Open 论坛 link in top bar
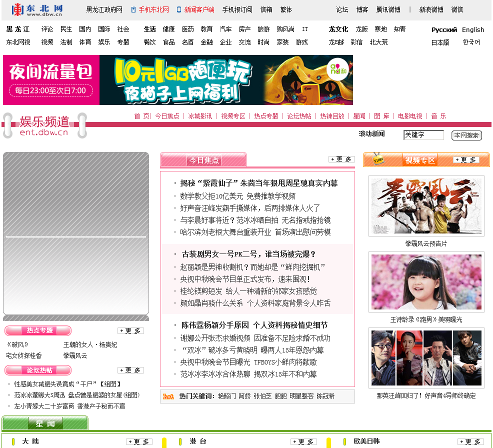The height and width of the screenshot is (448, 493). click(x=342, y=9)
